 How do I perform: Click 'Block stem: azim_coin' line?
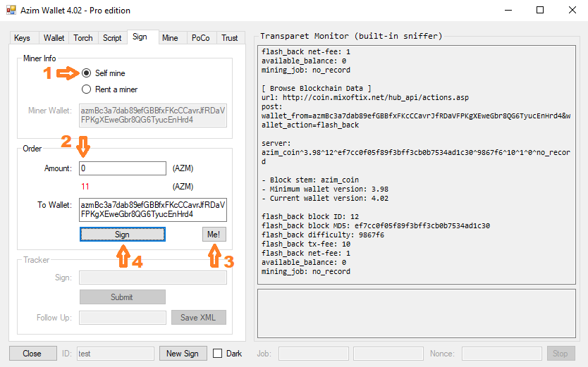[x=310, y=180]
